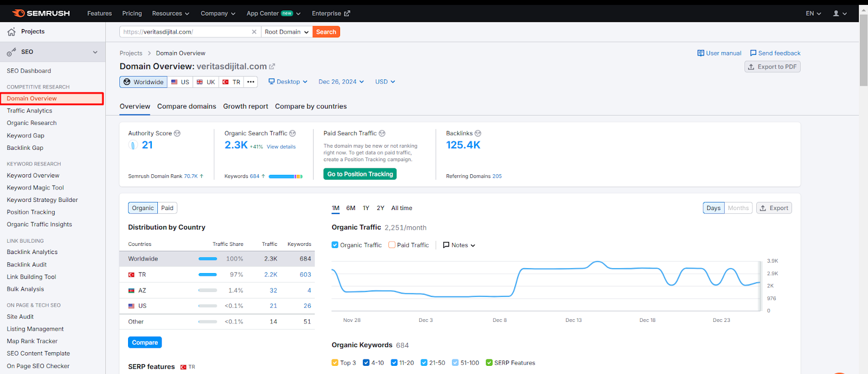
Task: Select the US flag country filter
Action: tap(180, 82)
